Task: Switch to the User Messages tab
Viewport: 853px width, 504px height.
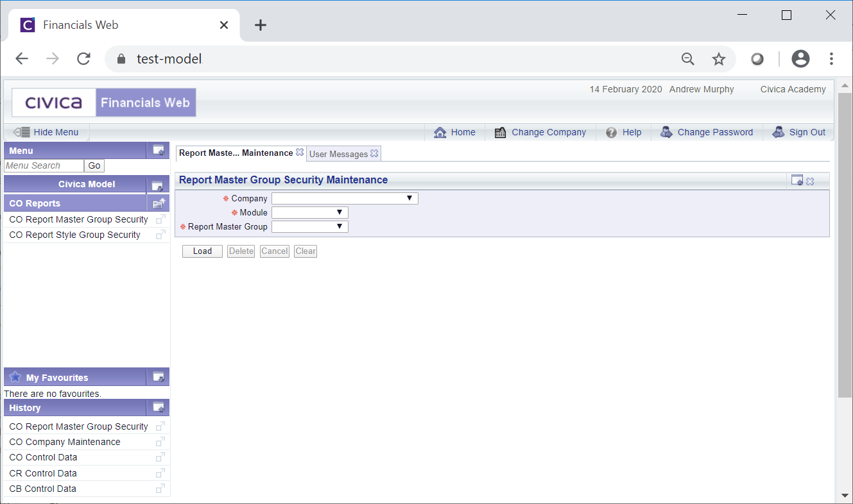Action: 338,154
